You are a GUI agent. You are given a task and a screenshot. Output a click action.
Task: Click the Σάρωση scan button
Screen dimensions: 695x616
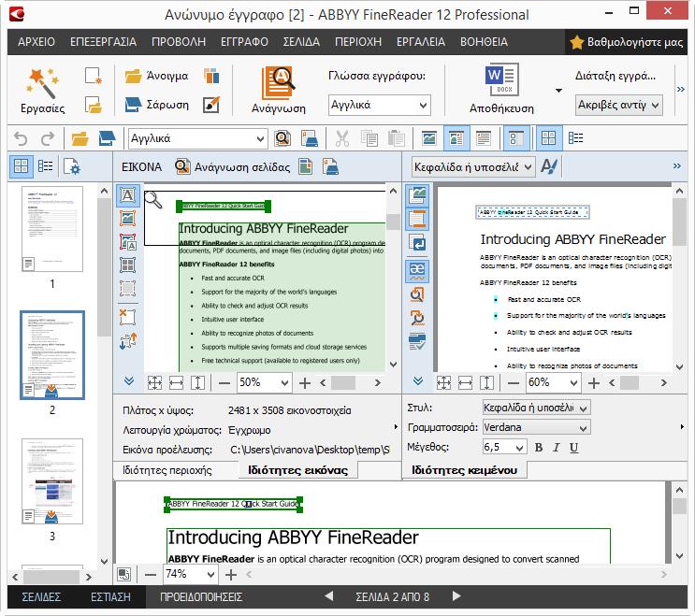click(x=156, y=105)
